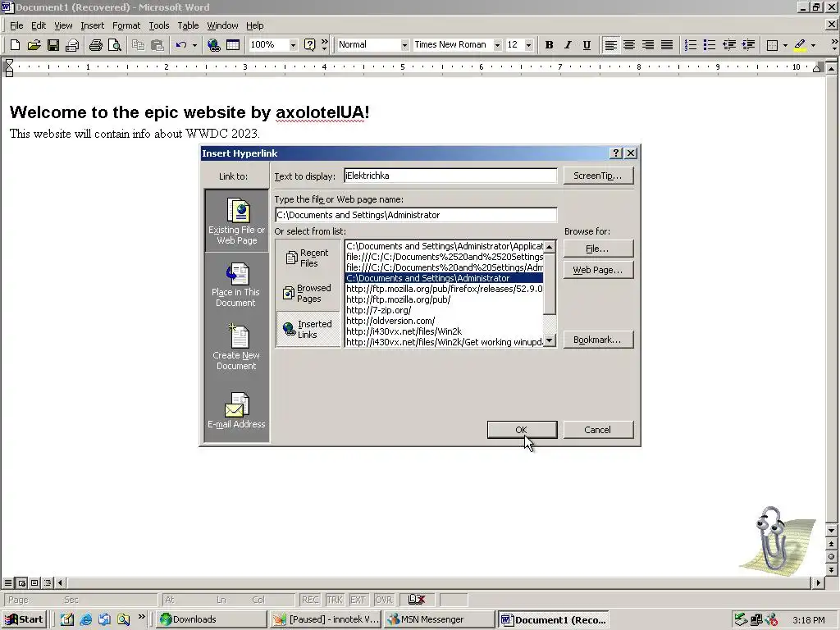Select http://oldversion.com/ in the list
Viewport: 840px width, 630px height.
click(444, 321)
